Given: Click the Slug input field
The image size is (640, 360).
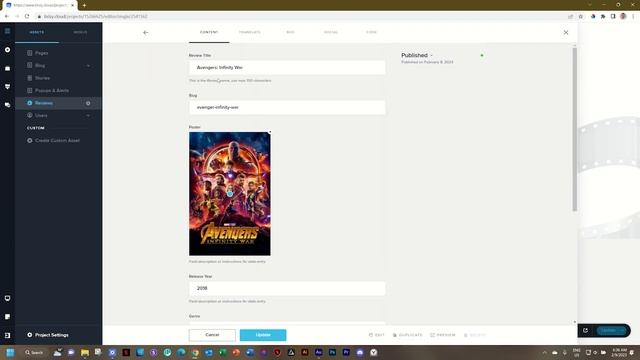Looking at the screenshot, I should coord(287,107).
